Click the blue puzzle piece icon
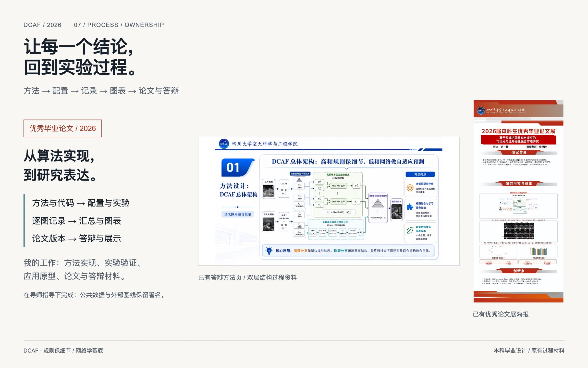This screenshot has width=588, height=368. (x=410, y=207)
